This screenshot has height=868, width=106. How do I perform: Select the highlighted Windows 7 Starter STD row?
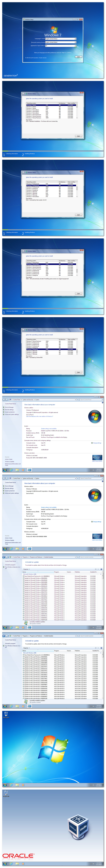(x=51, y=105)
